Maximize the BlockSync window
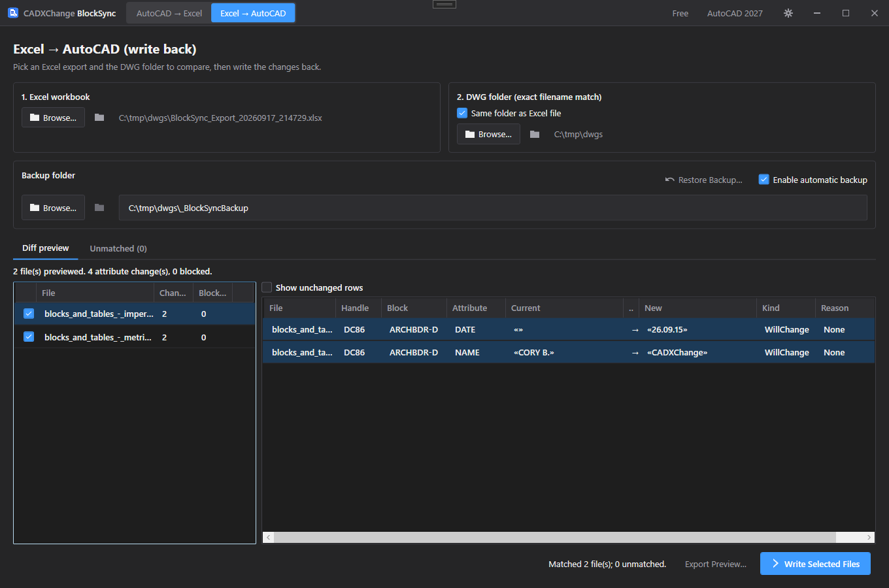This screenshot has height=588, width=889. point(846,13)
